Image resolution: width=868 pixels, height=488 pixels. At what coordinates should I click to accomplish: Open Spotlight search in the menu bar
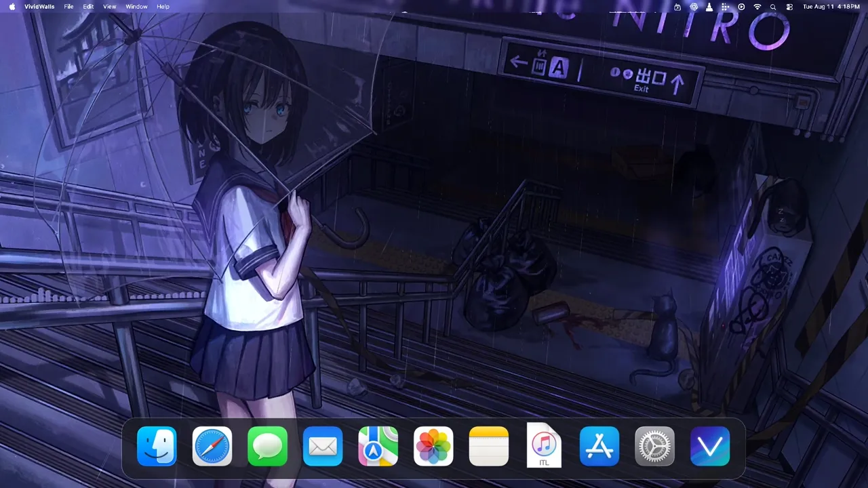tap(774, 6)
